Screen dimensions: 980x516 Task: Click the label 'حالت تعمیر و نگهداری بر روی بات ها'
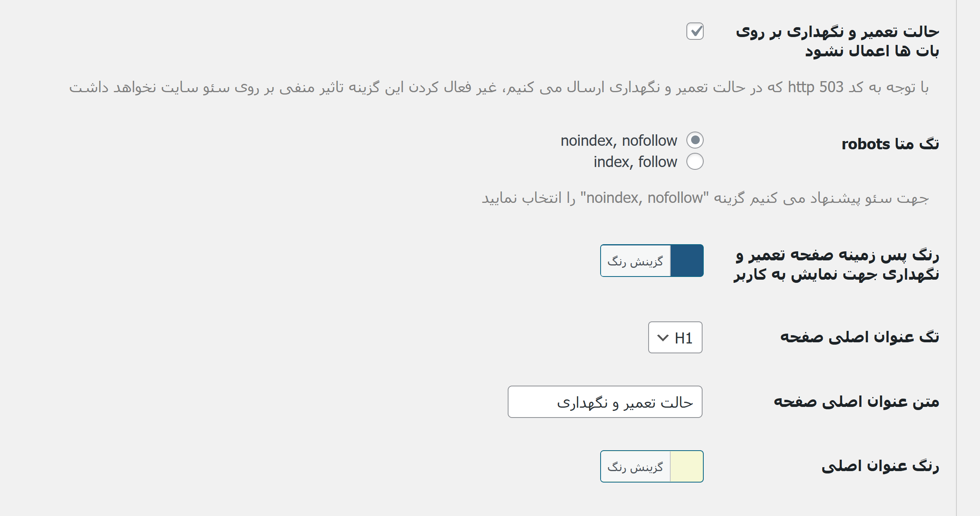(x=837, y=41)
